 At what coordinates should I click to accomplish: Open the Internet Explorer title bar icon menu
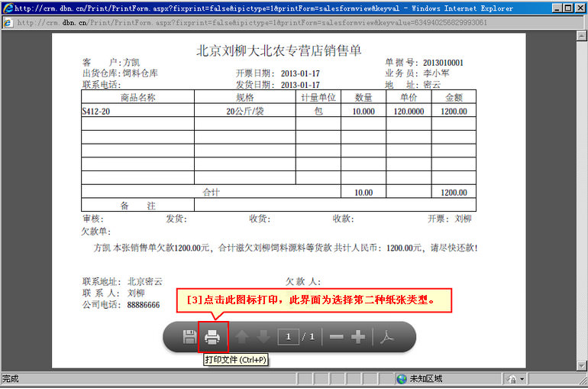click(x=7, y=8)
